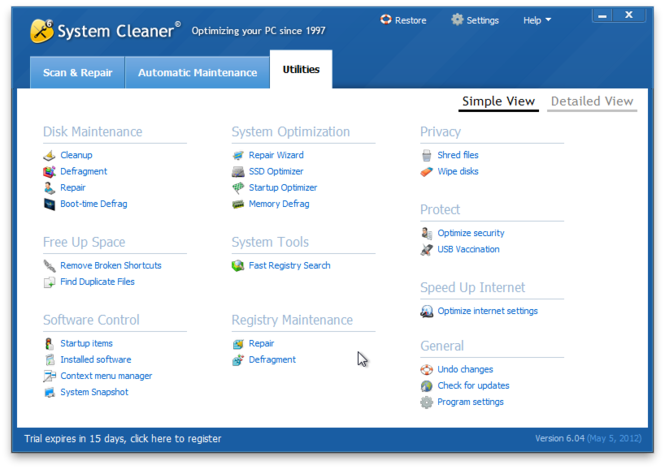
Task: Click the Cleanup broom icon
Action: tap(49, 155)
